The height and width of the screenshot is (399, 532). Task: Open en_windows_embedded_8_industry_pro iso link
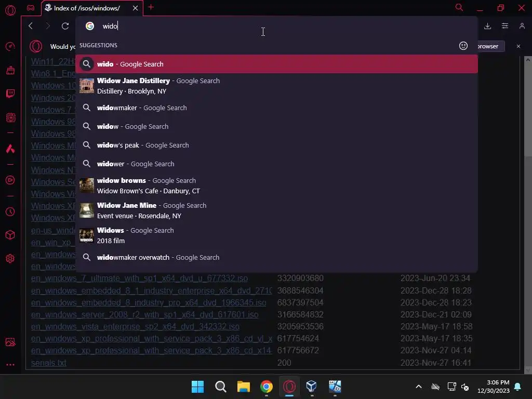149,303
